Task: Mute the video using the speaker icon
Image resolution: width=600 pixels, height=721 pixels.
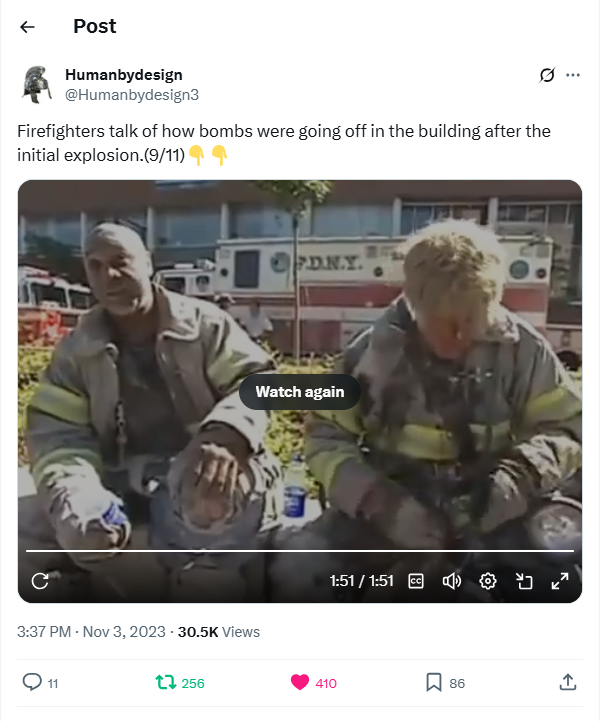Action: 451,581
